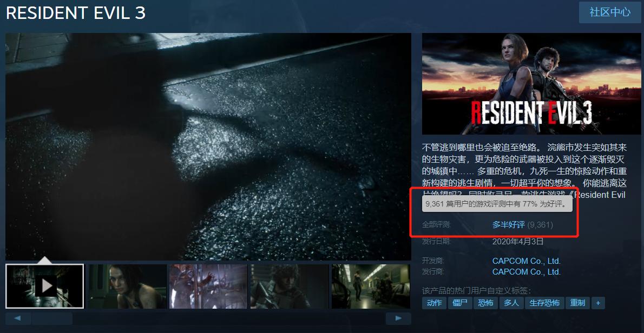Select the Jill close-up screenshot thumbnail
Viewport: 644px width, 333px height.
pos(128,287)
